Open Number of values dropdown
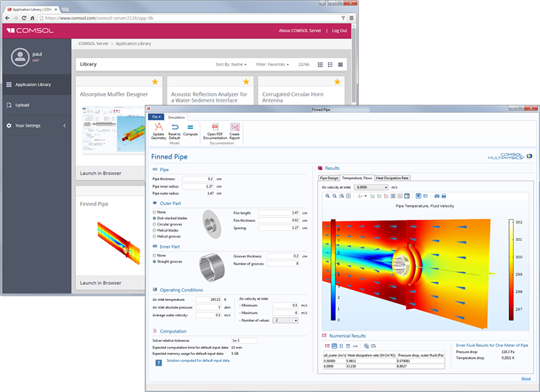The width and height of the screenshot is (540, 392). [286, 320]
